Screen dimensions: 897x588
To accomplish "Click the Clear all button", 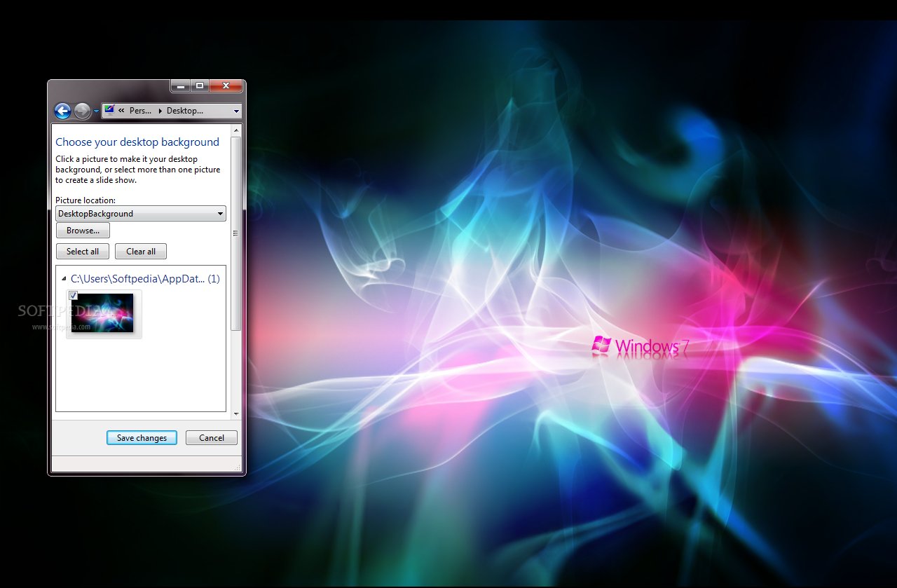I will (141, 252).
